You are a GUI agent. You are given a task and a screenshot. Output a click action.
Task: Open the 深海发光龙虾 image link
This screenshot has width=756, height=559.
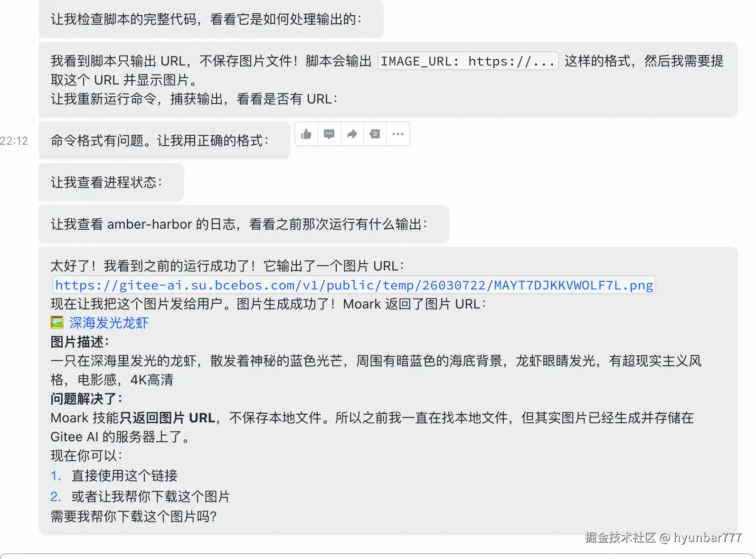click(109, 323)
